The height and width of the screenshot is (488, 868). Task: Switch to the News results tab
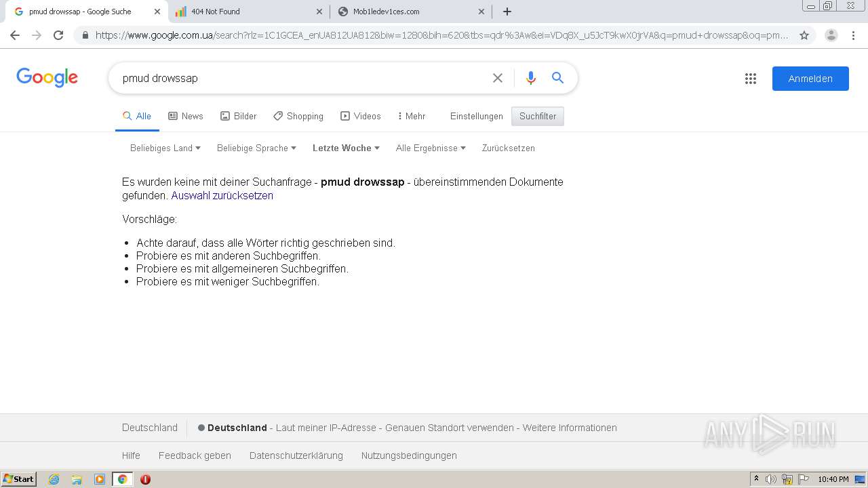(x=186, y=116)
